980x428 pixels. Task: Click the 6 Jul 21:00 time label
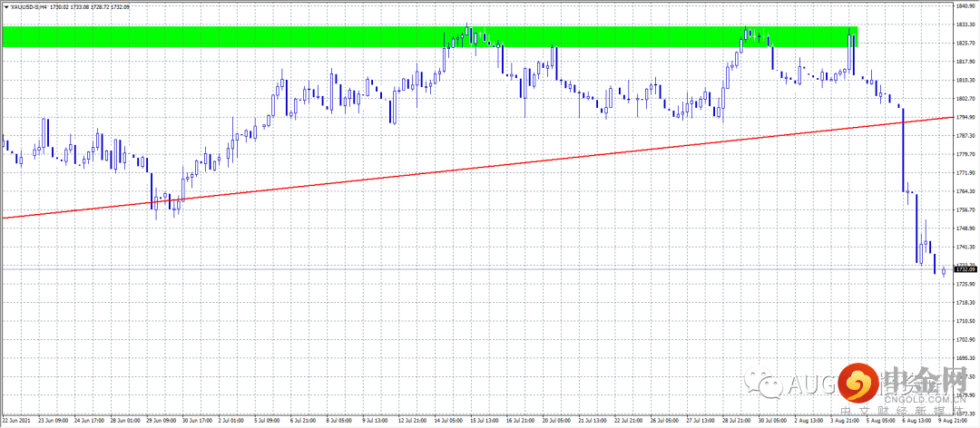tap(304, 422)
